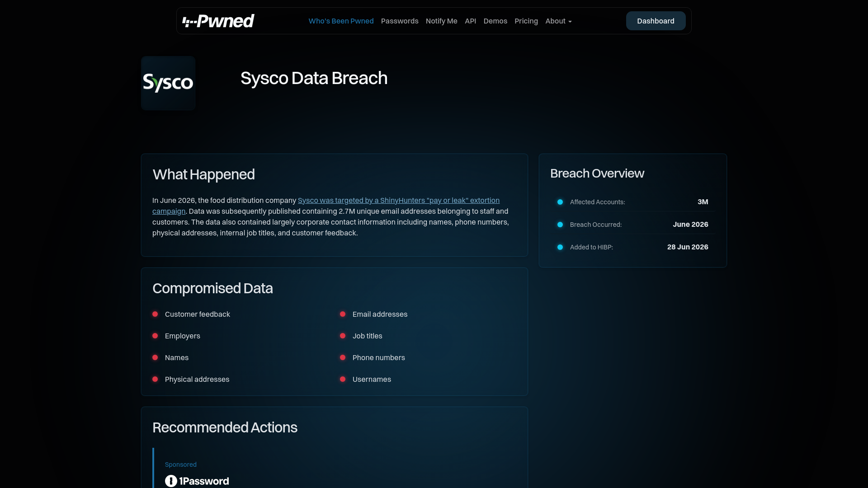The width and height of the screenshot is (868, 488).
Task: Open the Demos nav item
Action: coord(495,21)
